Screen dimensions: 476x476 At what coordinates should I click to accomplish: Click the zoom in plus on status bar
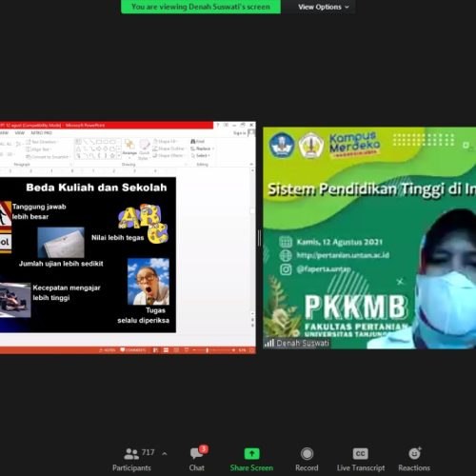pyautogui.click(x=233, y=350)
